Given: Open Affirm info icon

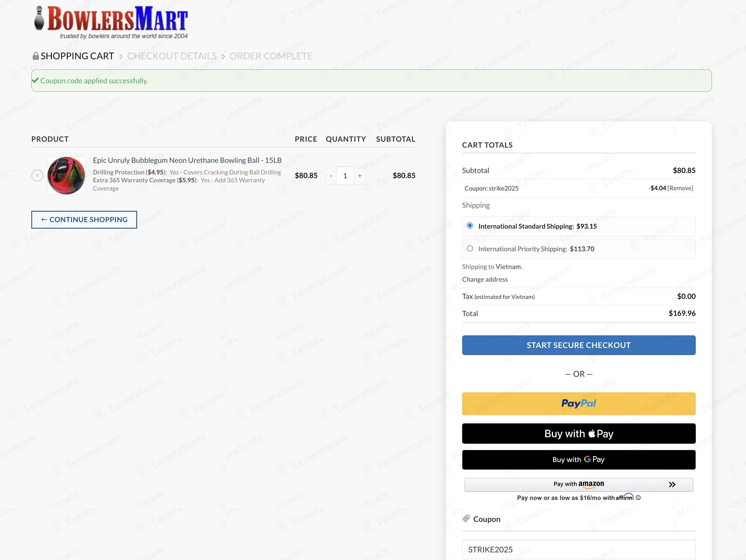Looking at the screenshot, I should click(x=638, y=498).
